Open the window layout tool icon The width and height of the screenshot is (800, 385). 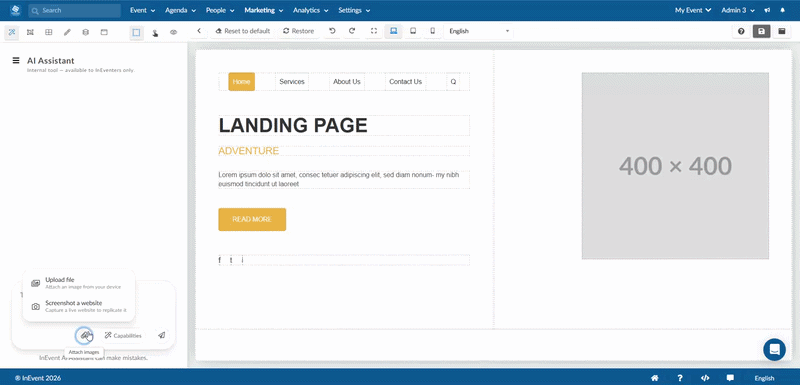coord(104,32)
